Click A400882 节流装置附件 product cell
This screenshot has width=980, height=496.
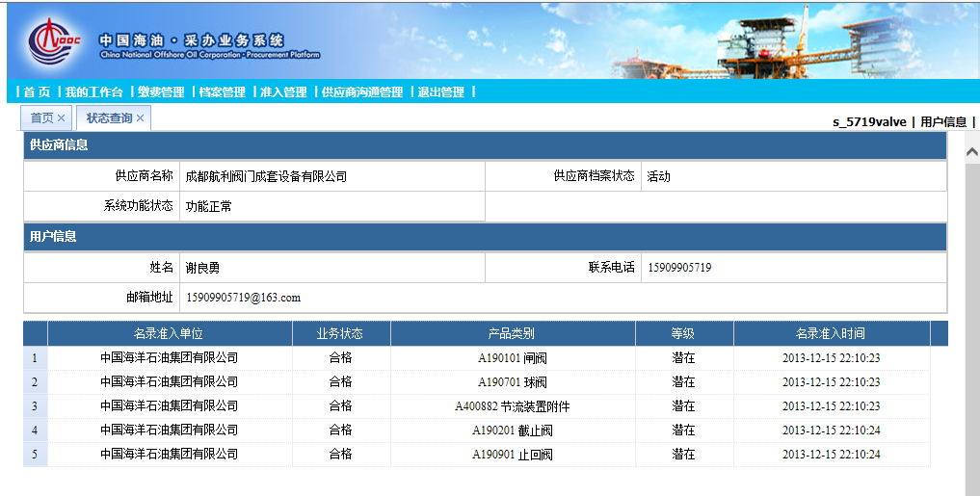click(x=513, y=406)
